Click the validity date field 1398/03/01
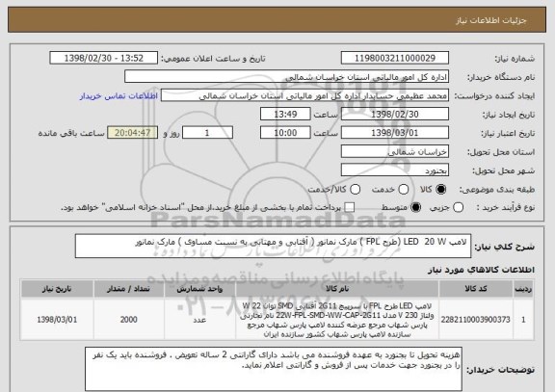 point(395,133)
